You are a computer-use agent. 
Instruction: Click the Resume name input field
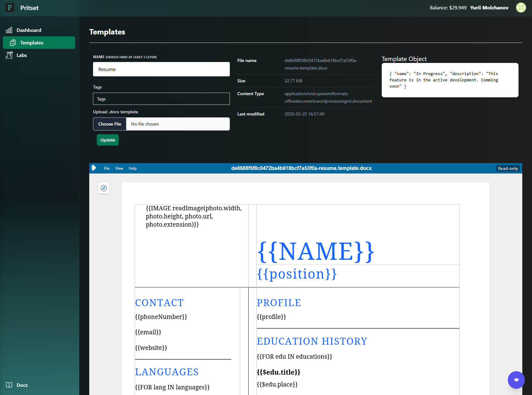click(x=161, y=69)
